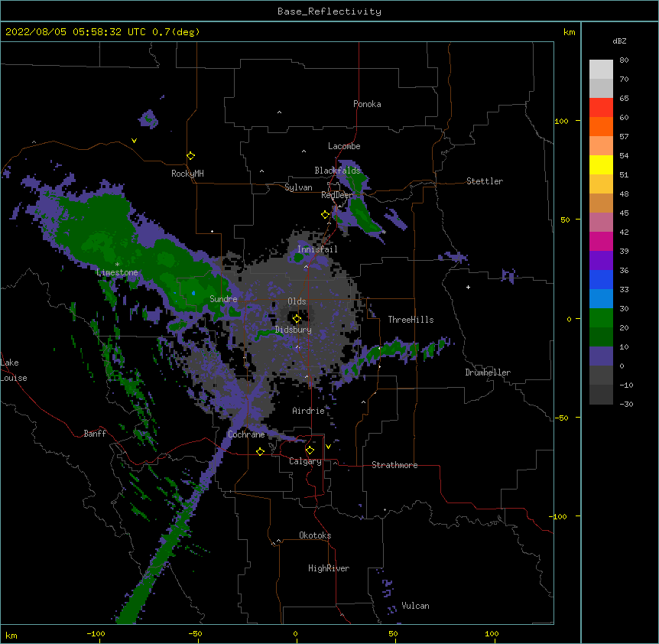Pick the darkest gray -30 to -10 swatch
Viewport: 659px width, 644px height.
click(601, 395)
